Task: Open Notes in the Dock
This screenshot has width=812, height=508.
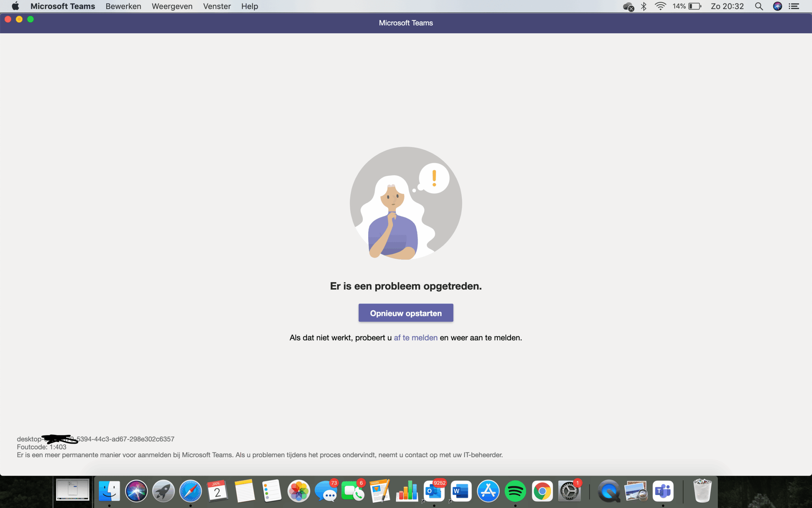Action: point(245,491)
